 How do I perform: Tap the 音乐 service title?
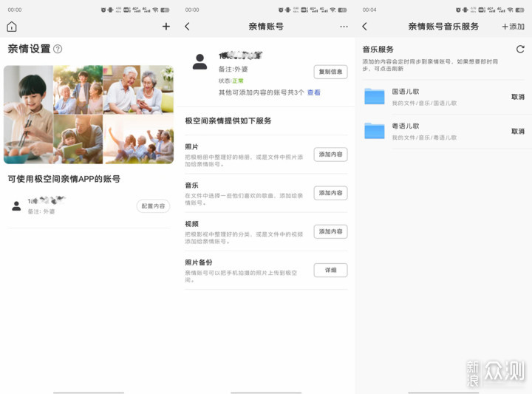pos(191,186)
